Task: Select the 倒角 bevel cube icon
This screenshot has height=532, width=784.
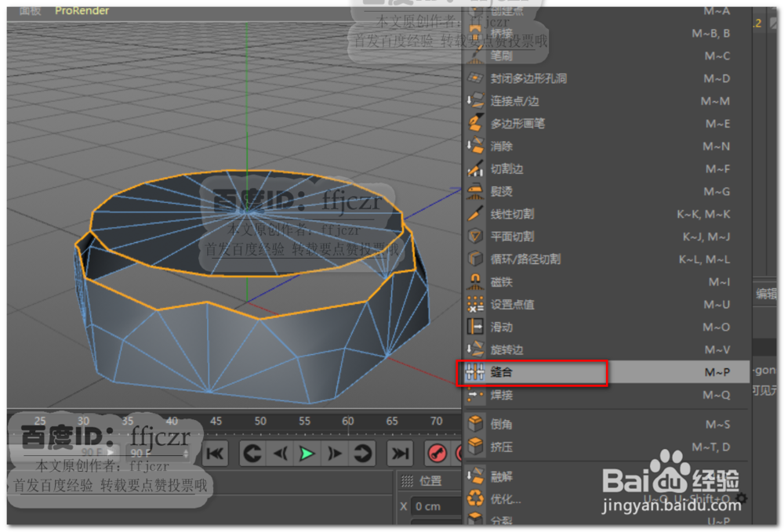Action: (475, 424)
